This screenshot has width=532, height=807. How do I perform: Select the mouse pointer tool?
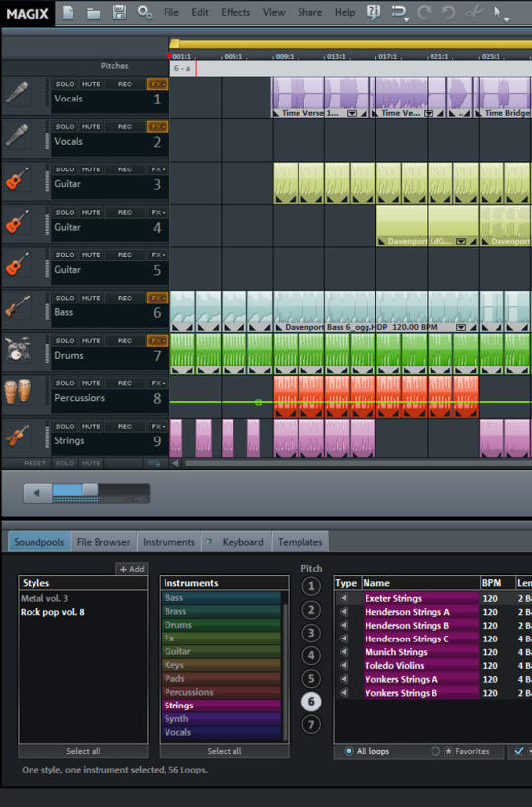[497, 12]
